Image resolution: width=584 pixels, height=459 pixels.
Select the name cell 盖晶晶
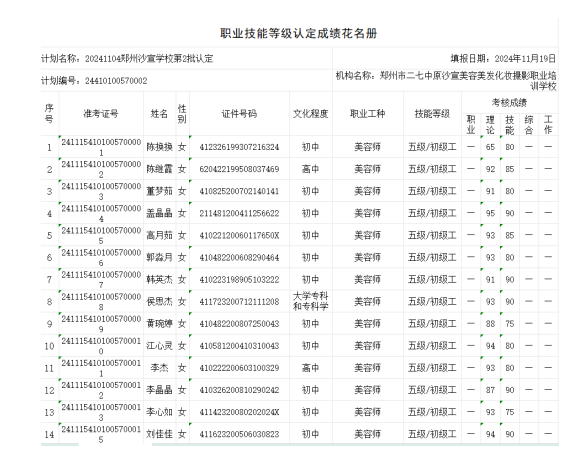click(159, 213)
